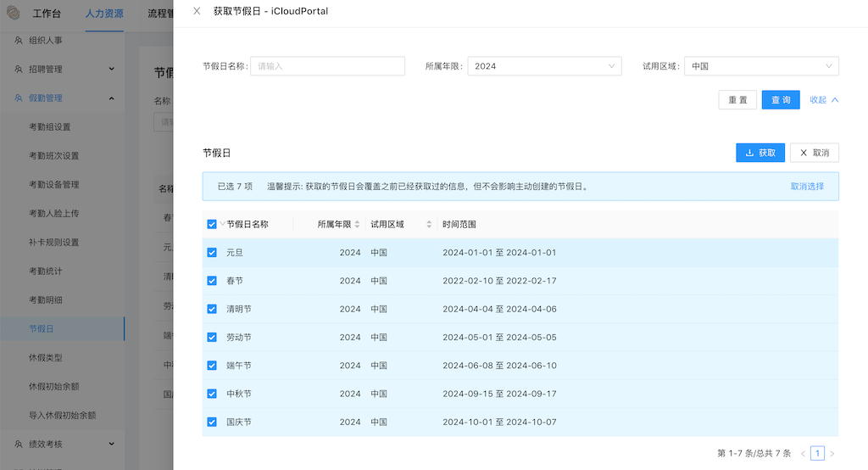Viewport: 868px width, 470px height.
Task: Click date range 2022-02-10 至 2022-02-17
Action: (499, 281)
